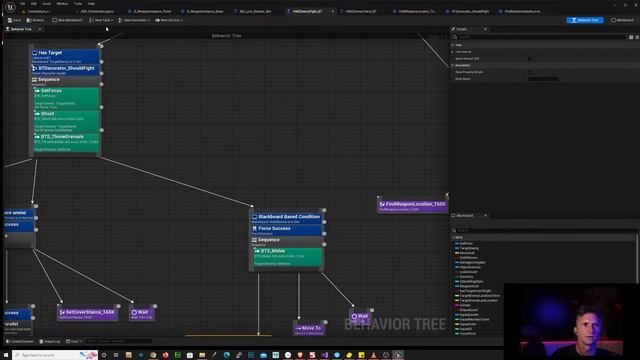The width and height of the screenshot is (640, 360).
Task: Expand the Tick Interval property row
Action: coord(453,52)
